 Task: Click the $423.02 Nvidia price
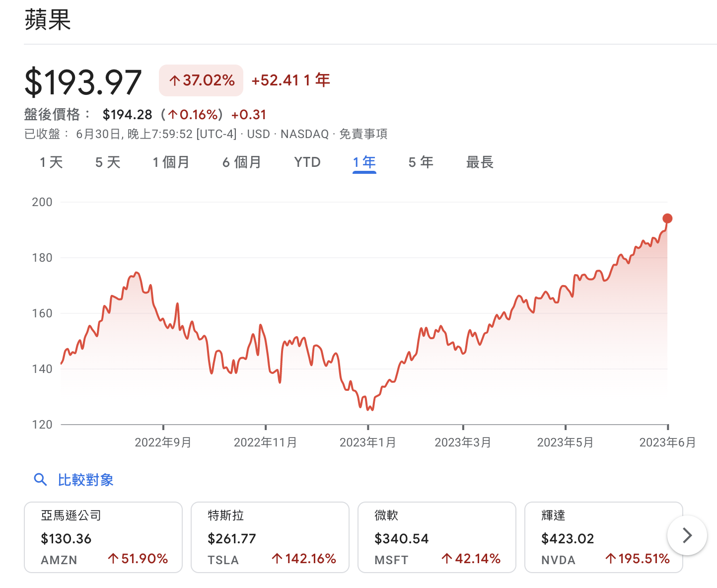pyautogui.click(x=568, y=539)
